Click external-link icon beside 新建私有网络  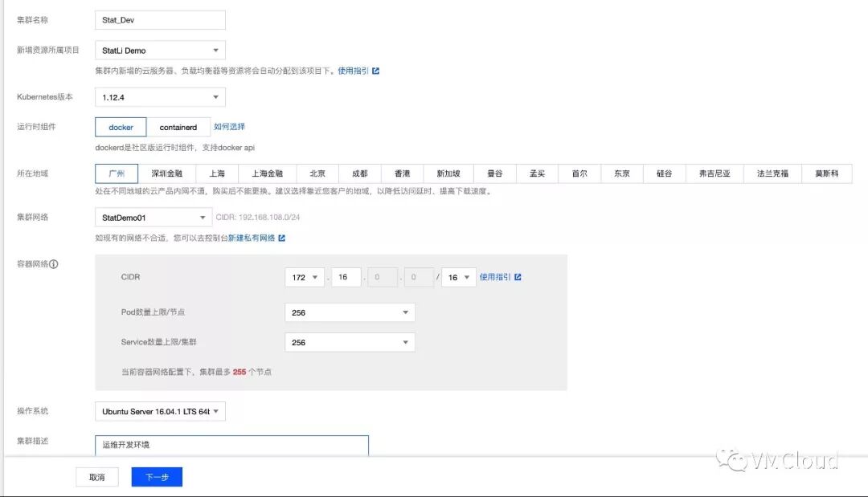point(282,238)
